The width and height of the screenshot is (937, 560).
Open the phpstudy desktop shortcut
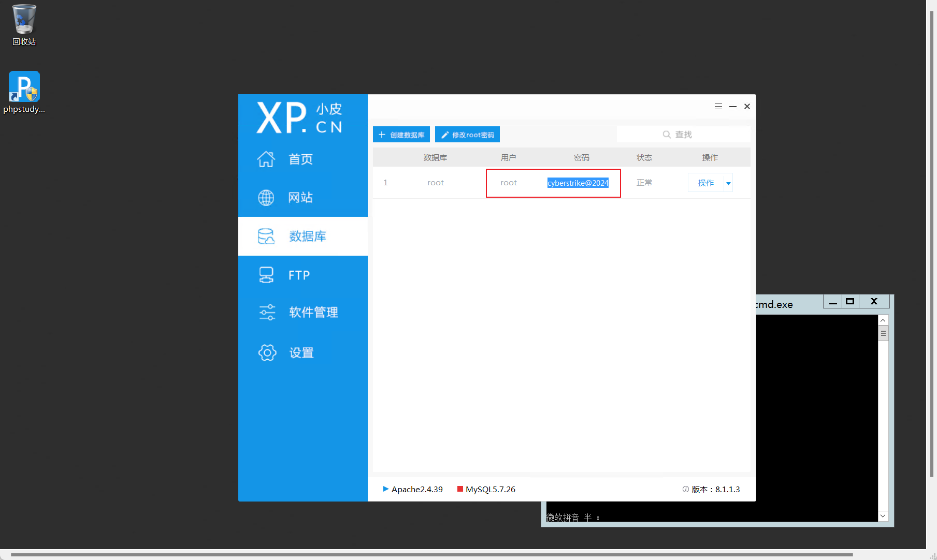click(x=24, y=86)
